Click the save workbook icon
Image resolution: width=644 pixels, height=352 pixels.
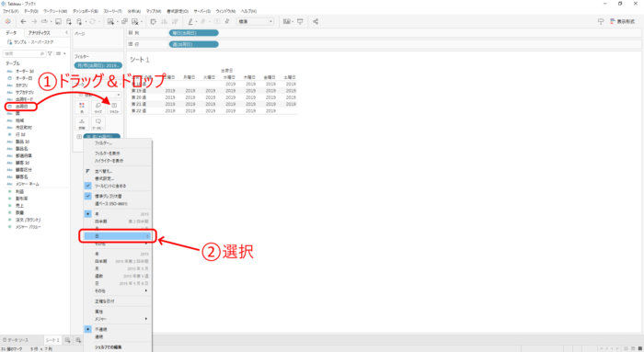point(58,21)
